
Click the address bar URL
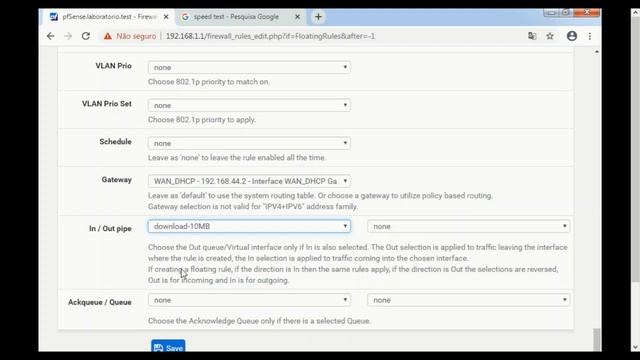[270, 36]
